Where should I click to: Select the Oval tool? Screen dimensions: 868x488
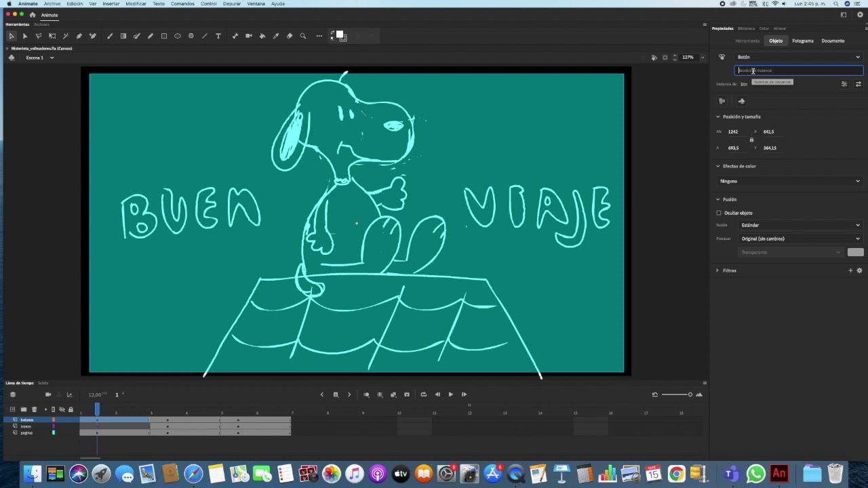pos(178,36)
